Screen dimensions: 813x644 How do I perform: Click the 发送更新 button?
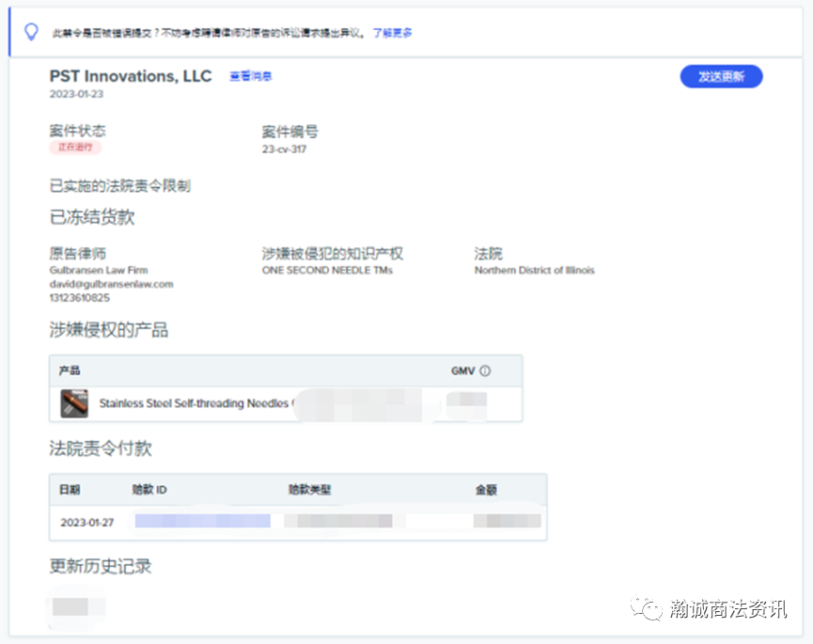click(721, 77)
